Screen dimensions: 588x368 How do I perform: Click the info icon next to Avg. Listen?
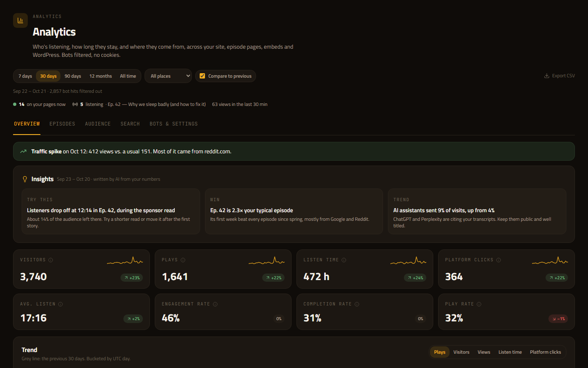tap(60, 304)
